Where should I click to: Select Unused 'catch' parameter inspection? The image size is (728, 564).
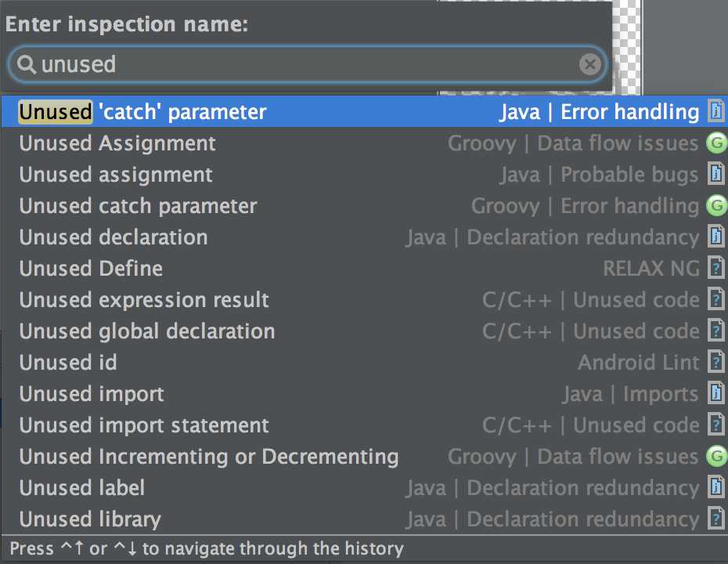(142, 112)
